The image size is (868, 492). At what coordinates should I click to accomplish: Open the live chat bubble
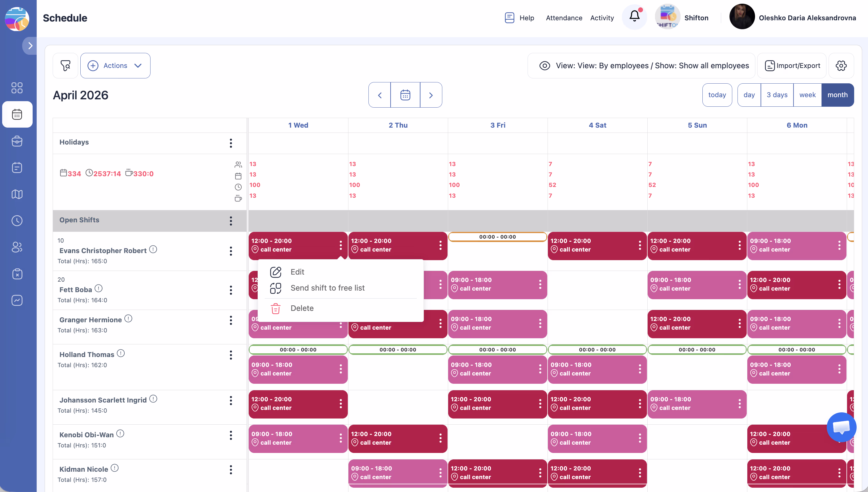tap(841, 427)
